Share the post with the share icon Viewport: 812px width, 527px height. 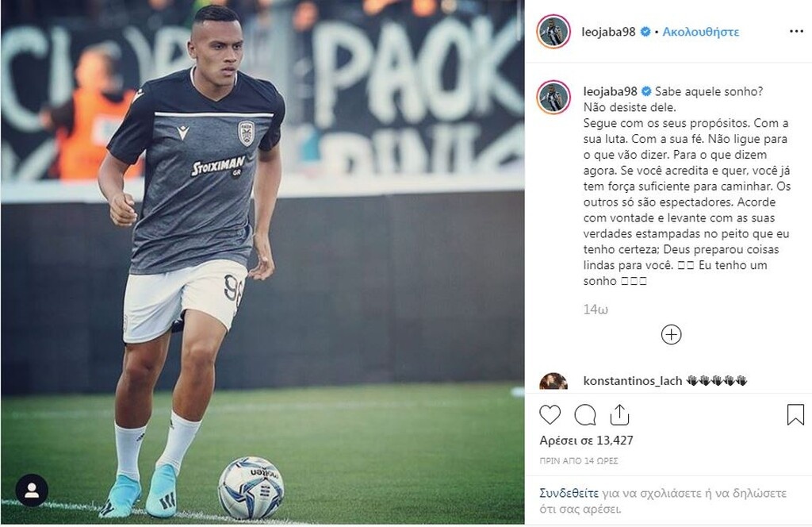point(619,414)
